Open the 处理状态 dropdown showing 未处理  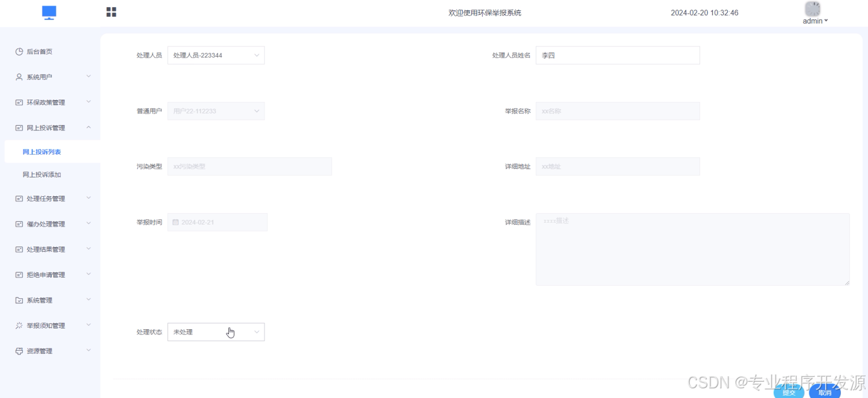[x=216, y=332]
